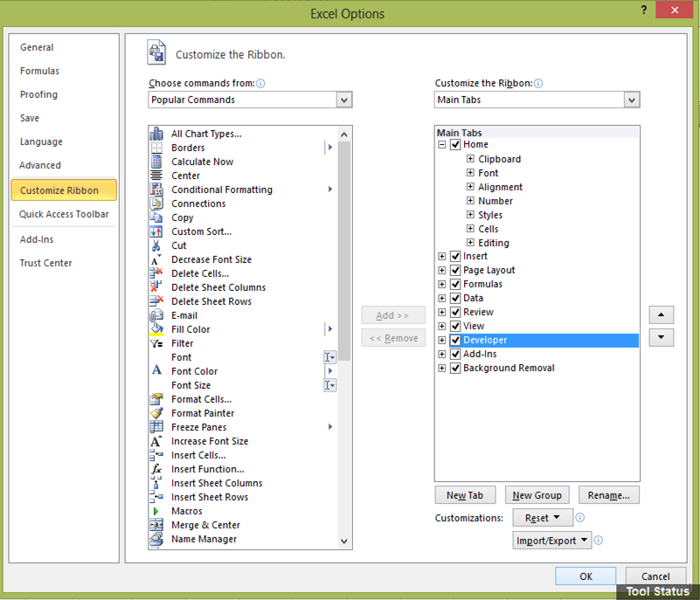Select the Font Color letter A icon
Image resolution: width=700 pixels, height=600 pixels.
[156, 369]
